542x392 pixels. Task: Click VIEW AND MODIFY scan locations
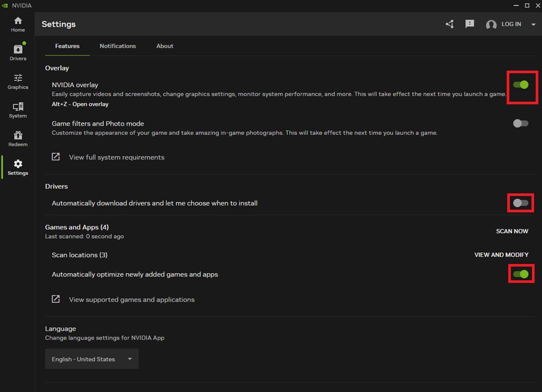(501, 254)
